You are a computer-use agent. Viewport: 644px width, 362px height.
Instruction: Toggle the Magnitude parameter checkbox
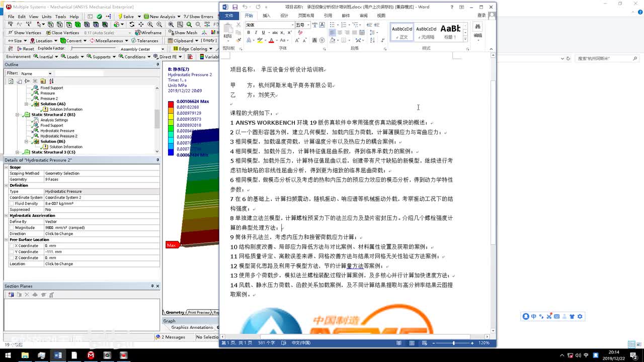tap(12, 228)
